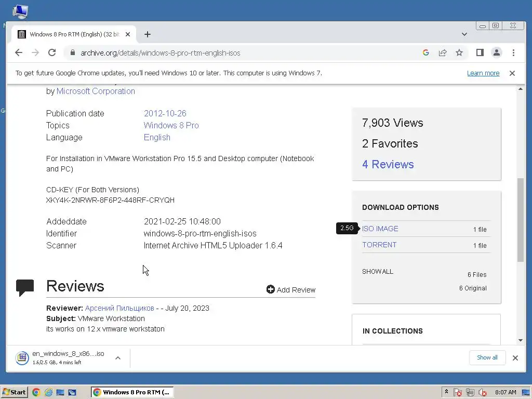Viewport: 532px width, 399px height.
Task: Click the Show Desktop quick launch icon
Action: pos(60,392)
